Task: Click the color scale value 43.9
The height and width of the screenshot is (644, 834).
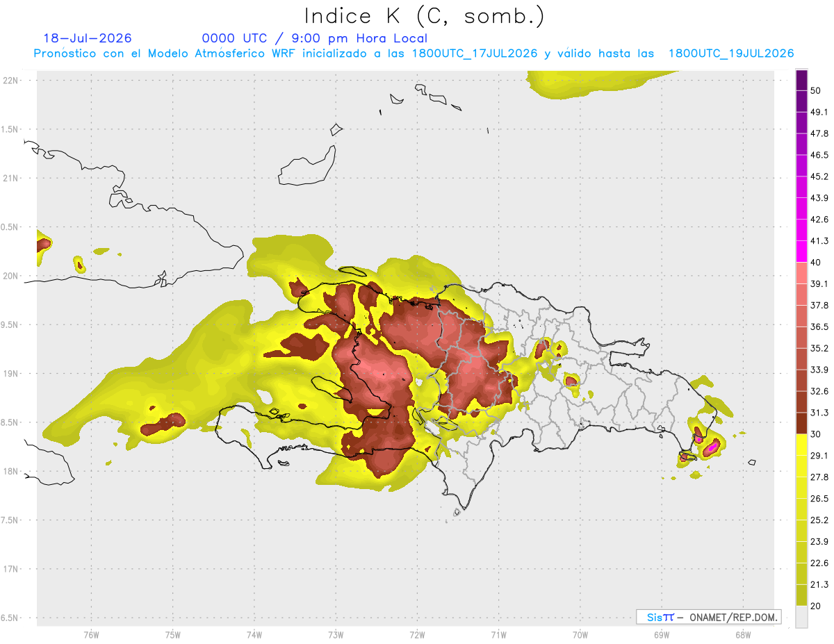Action: pyautogui.click(x=819, y=198)
